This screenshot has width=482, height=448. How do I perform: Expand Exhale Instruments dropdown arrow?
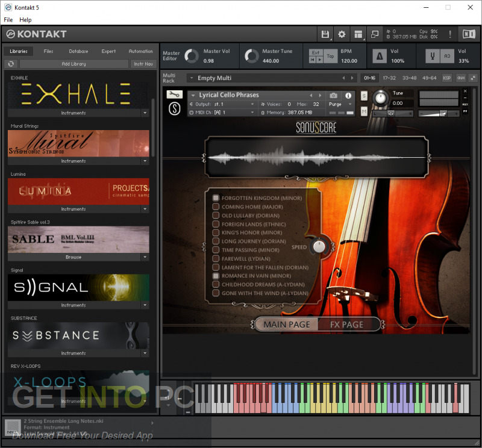(145, 113)
